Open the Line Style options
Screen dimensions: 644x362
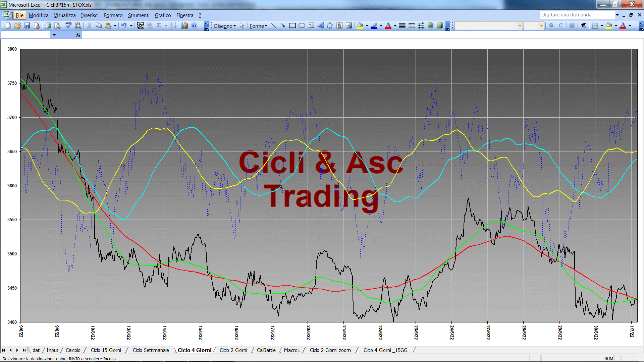[x=402, y=25]
